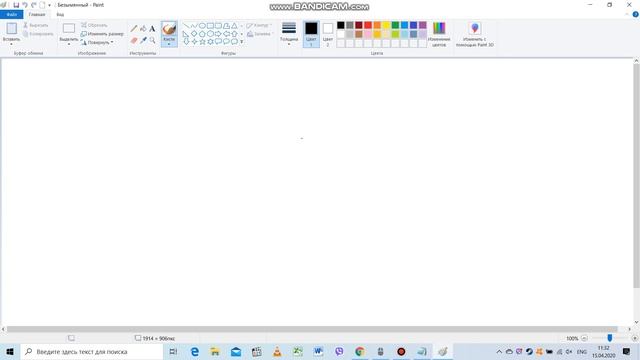
Task: Choose the diagonal line shape
Action: pos(186,26)
